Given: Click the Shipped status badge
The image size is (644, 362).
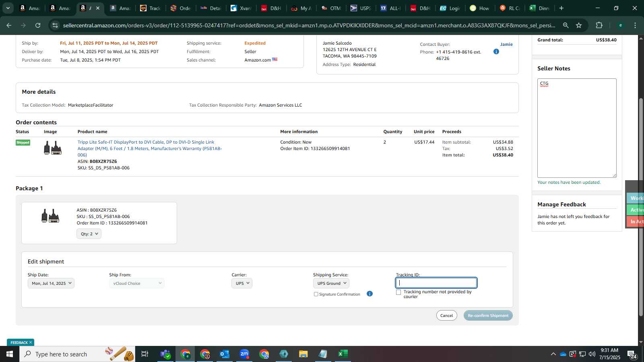Looking at the screenshot, I should (x=23, y=142).
